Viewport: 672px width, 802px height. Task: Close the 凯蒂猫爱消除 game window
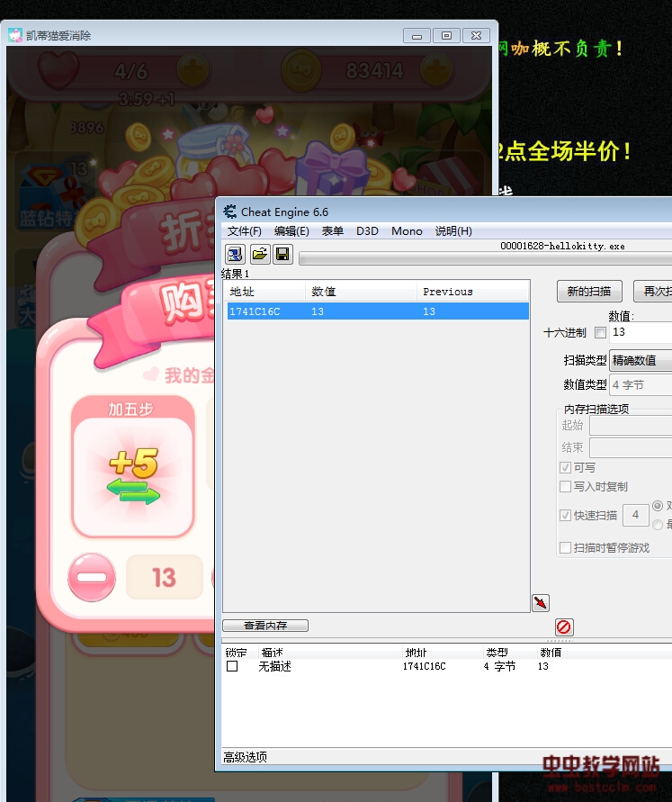coord(476,36)
